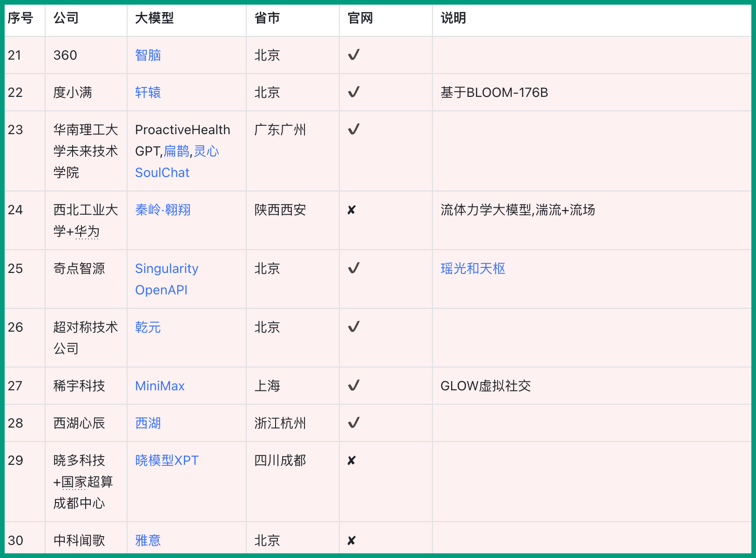Open the SoulChat link
The width and height of the screenshot is (756, 558).
click(x=162, y=173)
